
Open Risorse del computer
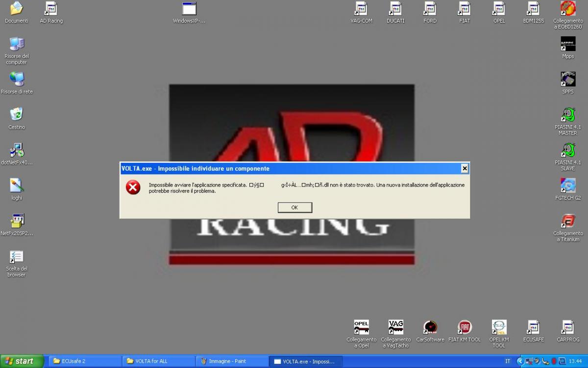[17, 51]
